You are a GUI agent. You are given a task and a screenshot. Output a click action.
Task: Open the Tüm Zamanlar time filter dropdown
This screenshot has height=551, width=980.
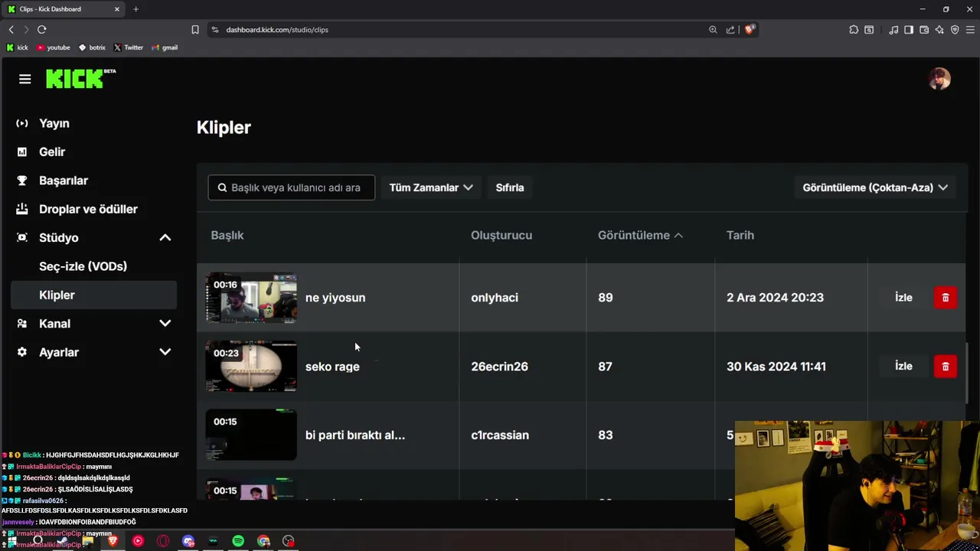431,187
